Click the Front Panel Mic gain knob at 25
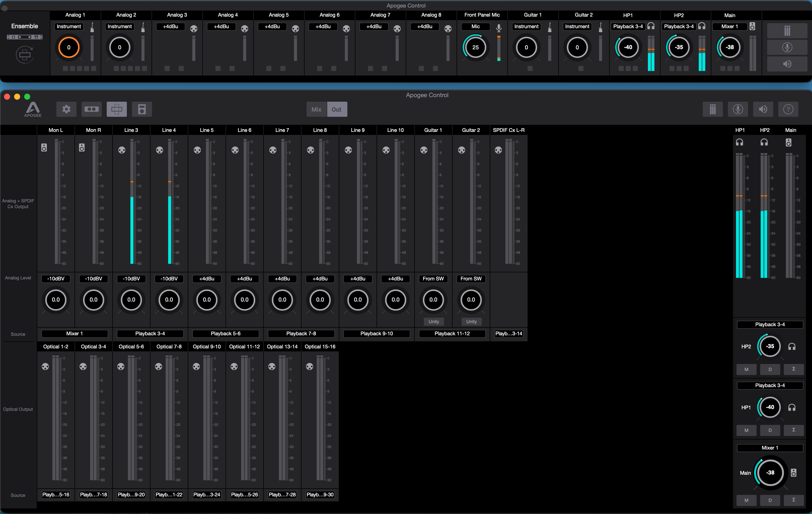This screenshot has width=812, height=514. pyautogui.click(x=475, y=47)
